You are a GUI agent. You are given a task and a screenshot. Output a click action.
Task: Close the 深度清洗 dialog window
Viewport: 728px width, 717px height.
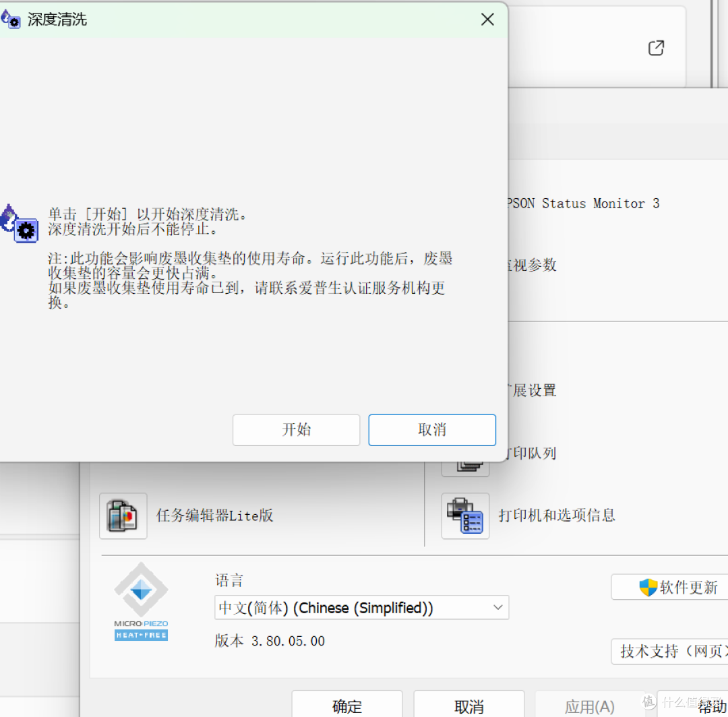click(487, 20)
